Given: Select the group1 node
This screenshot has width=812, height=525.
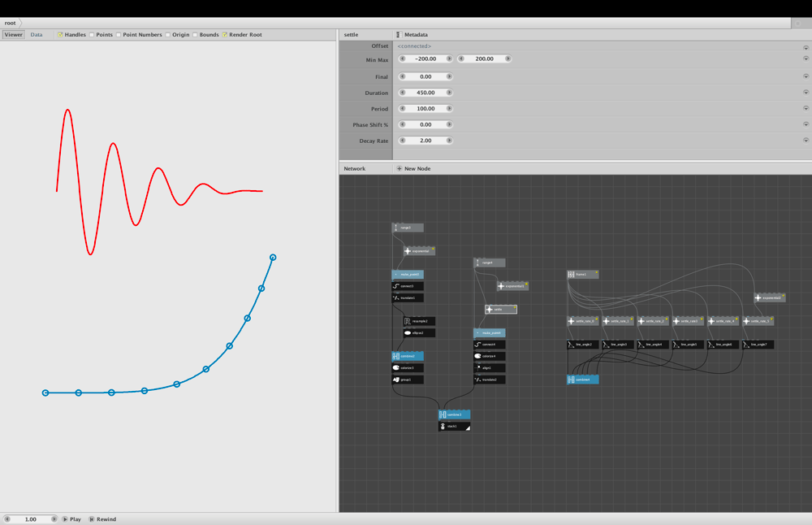Looking at the screenshot, I should pos(408,380).
